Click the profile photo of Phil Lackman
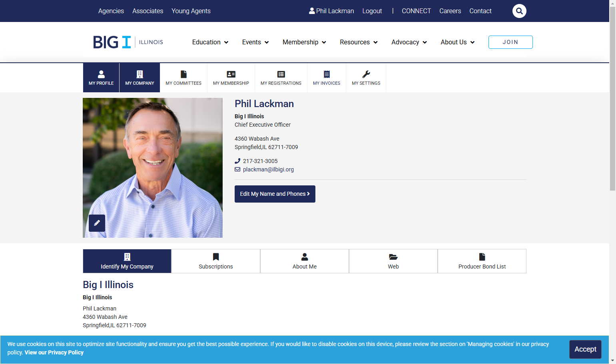 pyautogui.click(x=153, y=168)
